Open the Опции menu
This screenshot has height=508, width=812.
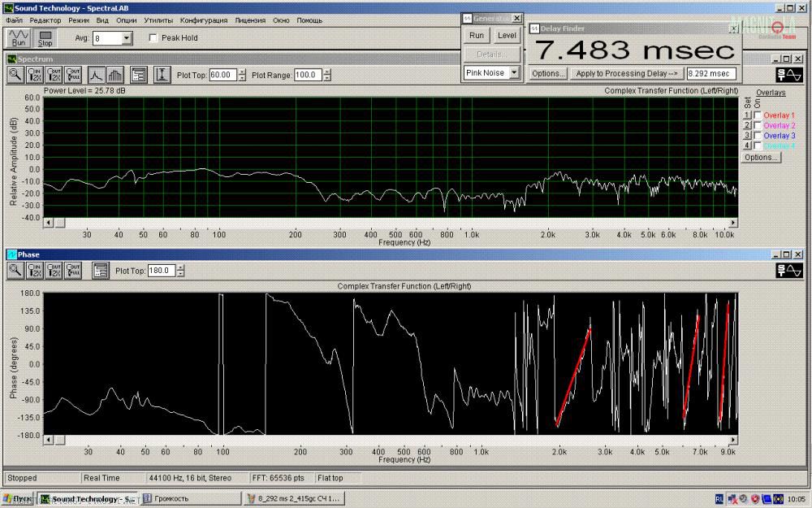coord(127,20)
